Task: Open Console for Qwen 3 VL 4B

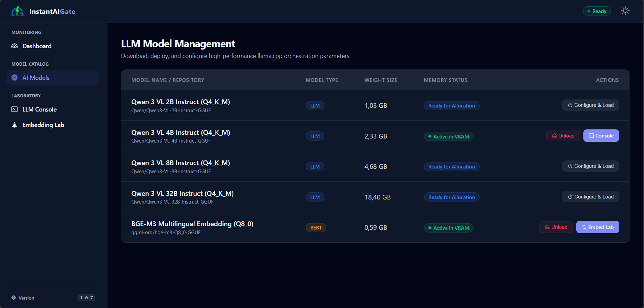Action: [x=601, y=136]
